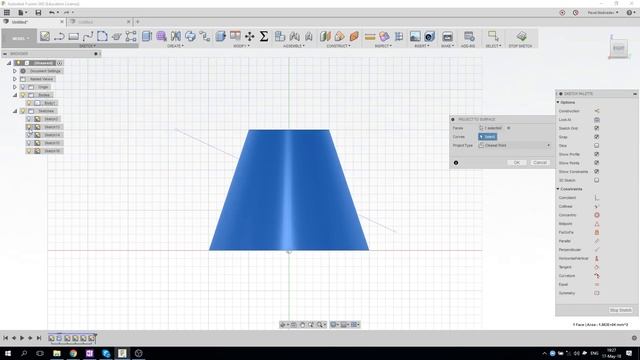This screenshot has height=360, width=640.
Task: Click the Joint assemble icon
Action: [x=294, y=36]
